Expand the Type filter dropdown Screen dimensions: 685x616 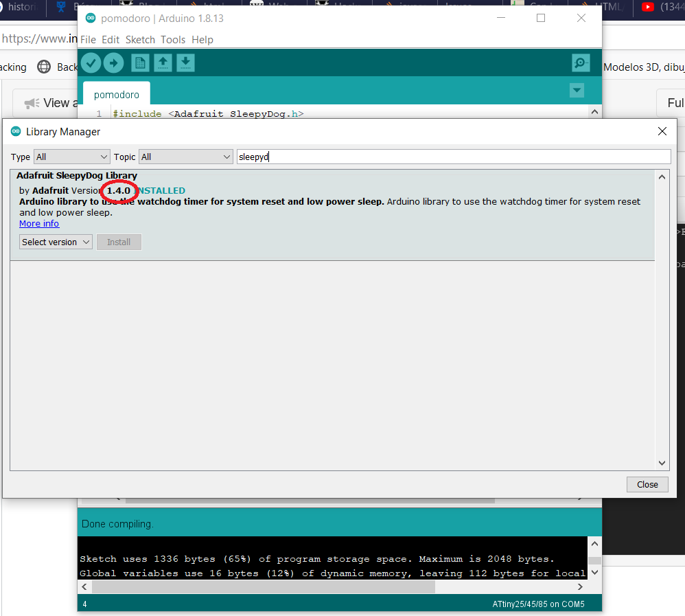pos(71,157)
